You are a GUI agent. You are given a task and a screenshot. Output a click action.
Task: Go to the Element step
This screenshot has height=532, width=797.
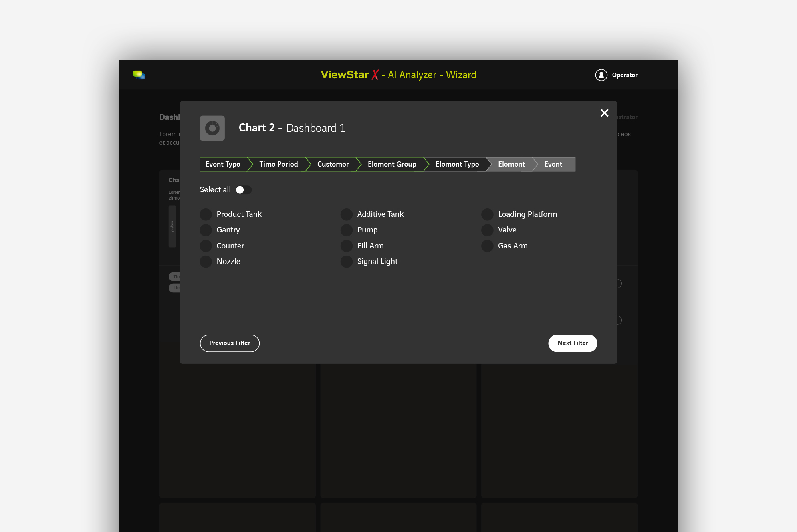pos(511,164)
